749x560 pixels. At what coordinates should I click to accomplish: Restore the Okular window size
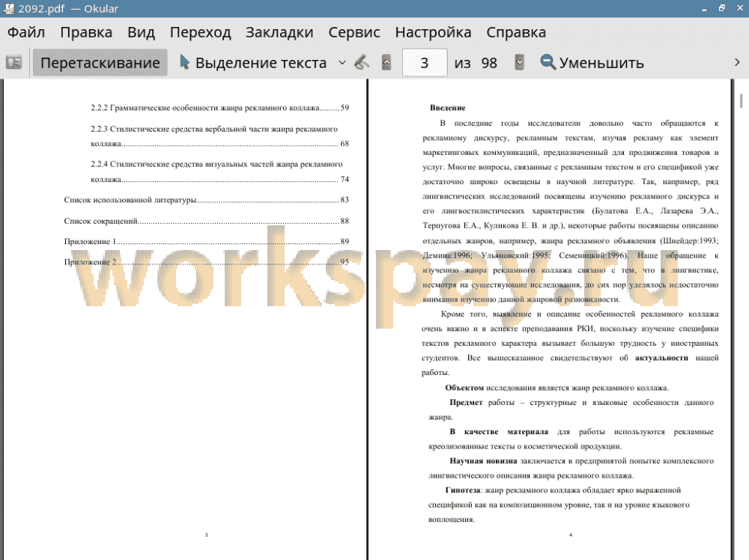pyautogui.click(x=722, y=8)
